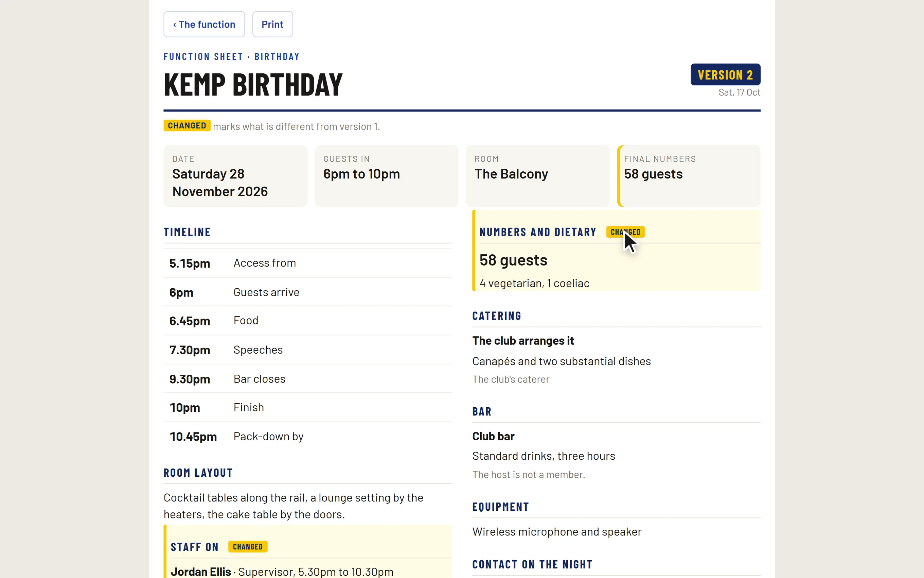The height and width of the screenshot is (578, 924).
Task: Select the Jordan Ellis supervisor line
Action: tap(282, 572)
